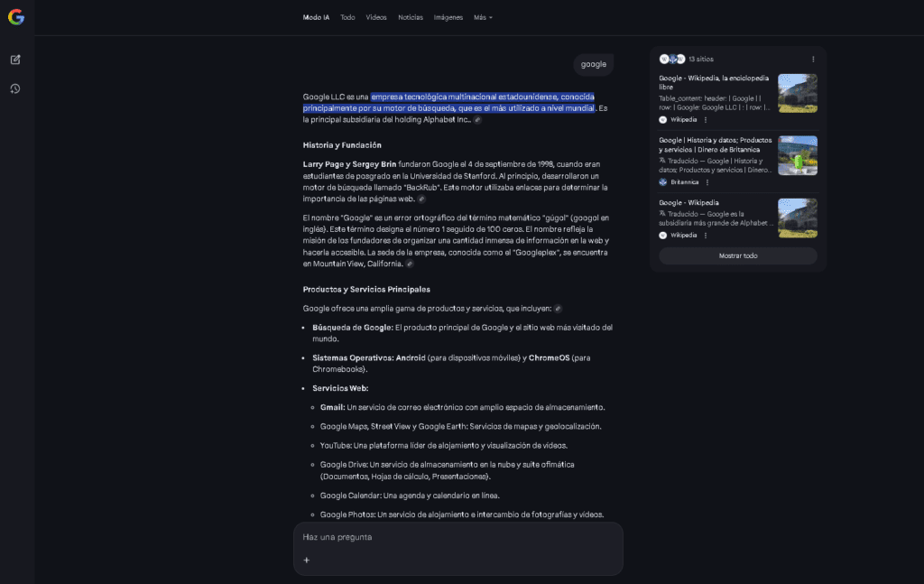924x584 pixels.
Task: Open the Britannica 'Historia y datos' result
Action: tap(715, 144)
